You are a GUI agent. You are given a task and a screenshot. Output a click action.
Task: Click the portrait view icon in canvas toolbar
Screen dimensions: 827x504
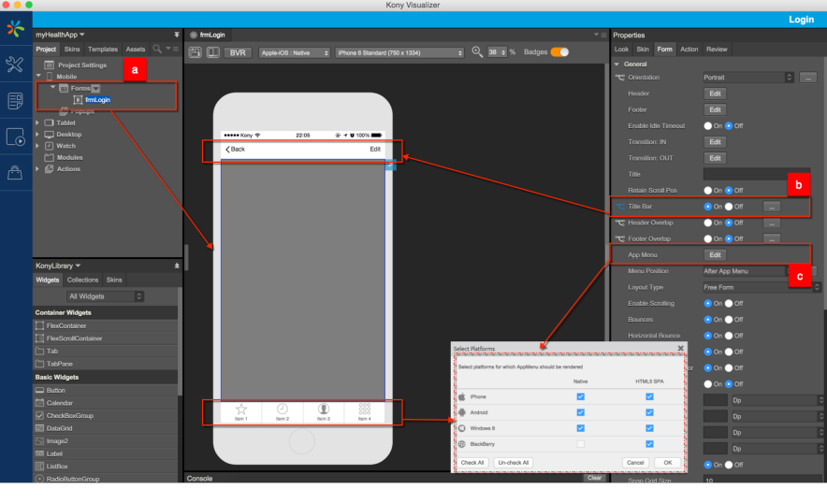click(196, 52)
